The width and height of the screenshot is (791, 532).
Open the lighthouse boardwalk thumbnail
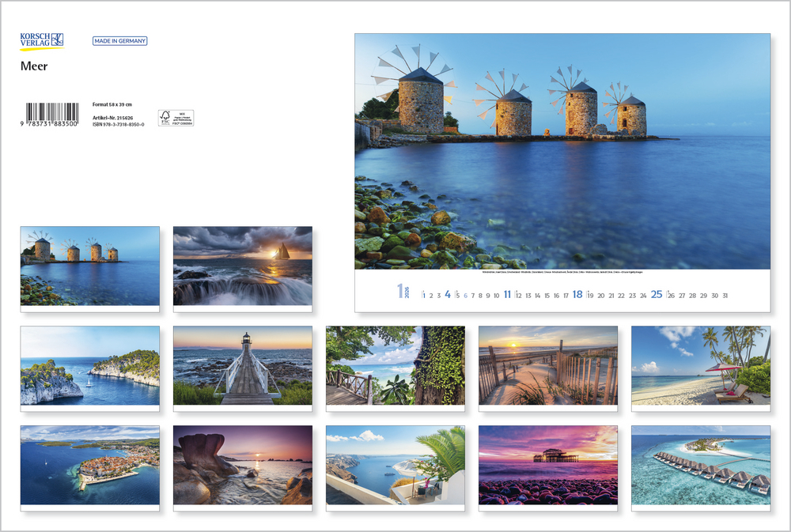click(242, 365)
